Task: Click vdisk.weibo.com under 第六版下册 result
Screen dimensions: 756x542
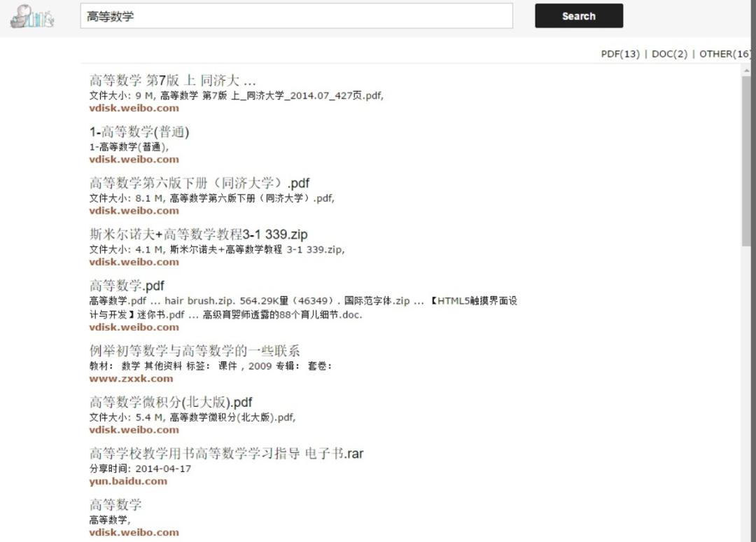Action: click(x=134, y=211)
